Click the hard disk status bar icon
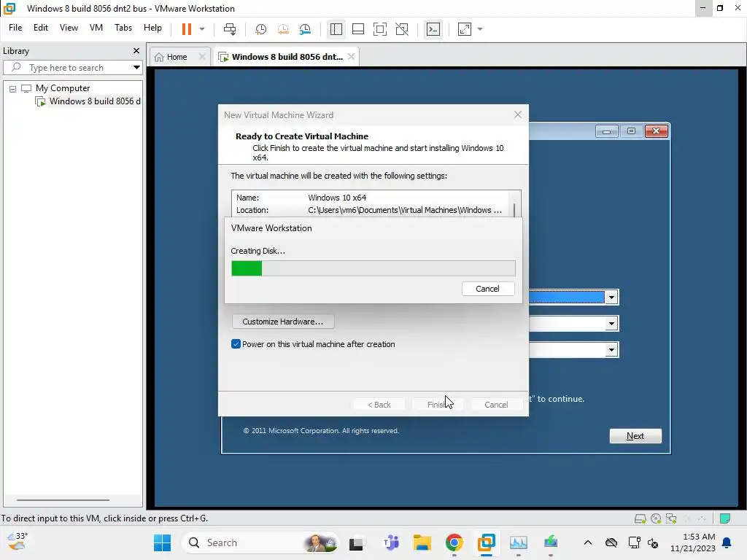Screen dimensions: 747x560 coord(640,518)
